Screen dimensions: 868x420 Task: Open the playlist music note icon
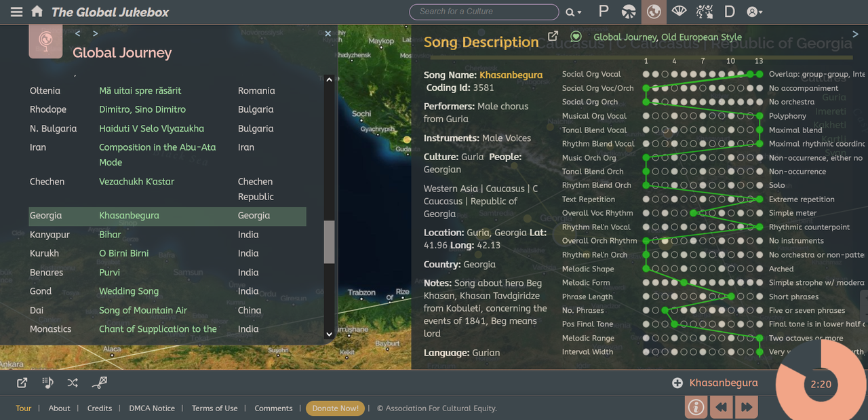[x=47, y=383]
